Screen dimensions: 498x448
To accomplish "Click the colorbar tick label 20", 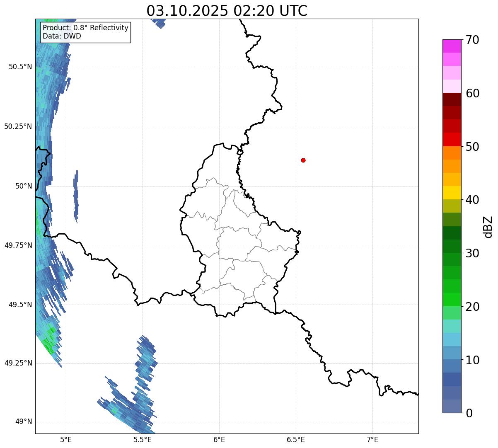I will [473, 307].
